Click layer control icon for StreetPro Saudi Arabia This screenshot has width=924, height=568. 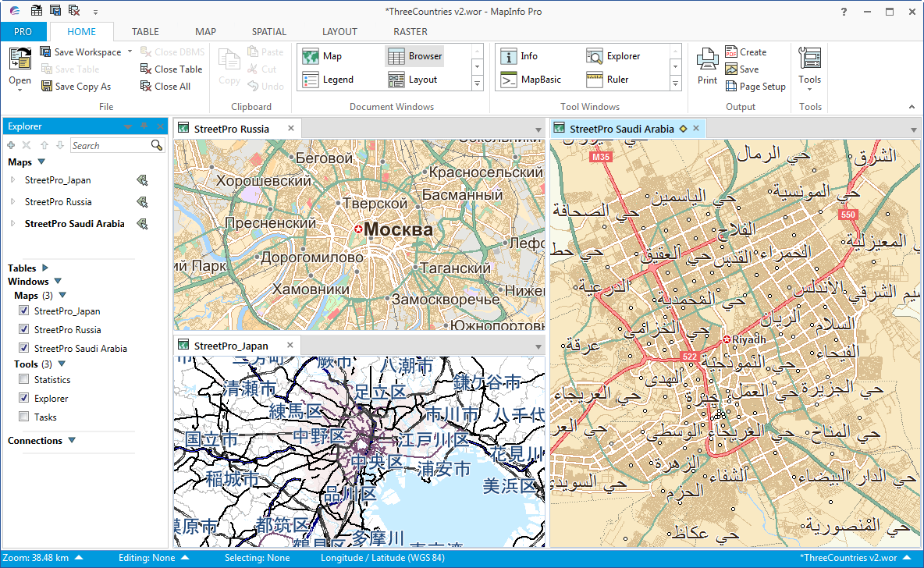pos(142,224)
